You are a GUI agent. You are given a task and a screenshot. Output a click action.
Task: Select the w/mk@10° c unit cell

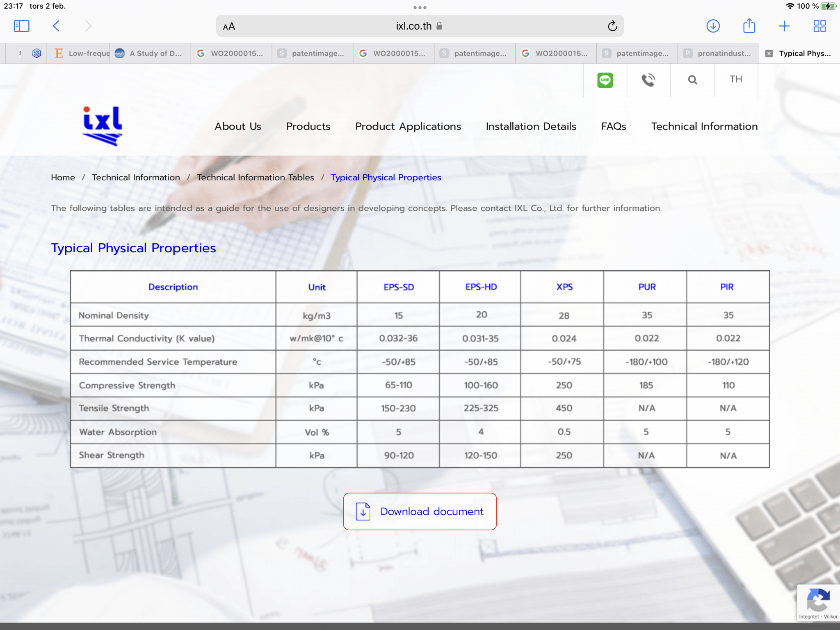[316, 338]
